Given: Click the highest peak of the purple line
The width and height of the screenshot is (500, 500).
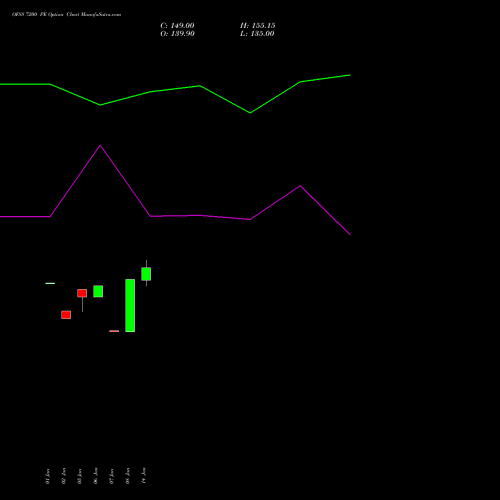Looking at the screenshot, I should tap(100, 146).
